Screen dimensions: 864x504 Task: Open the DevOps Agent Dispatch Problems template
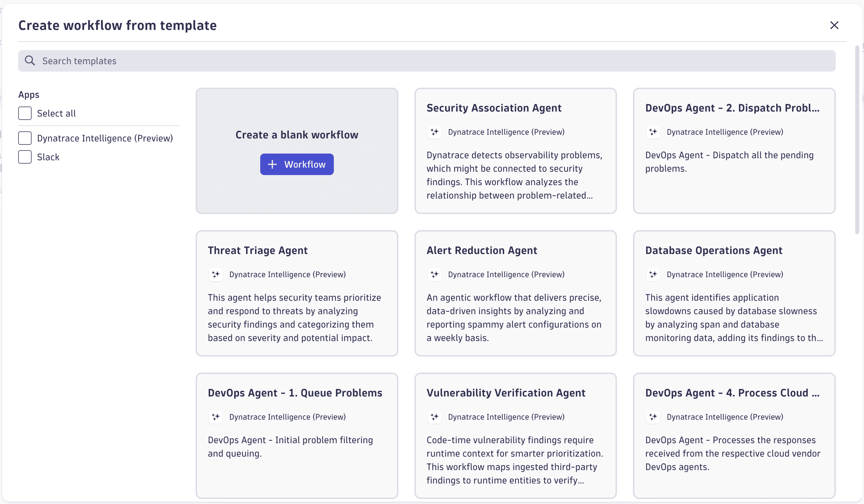click(734, 151)
